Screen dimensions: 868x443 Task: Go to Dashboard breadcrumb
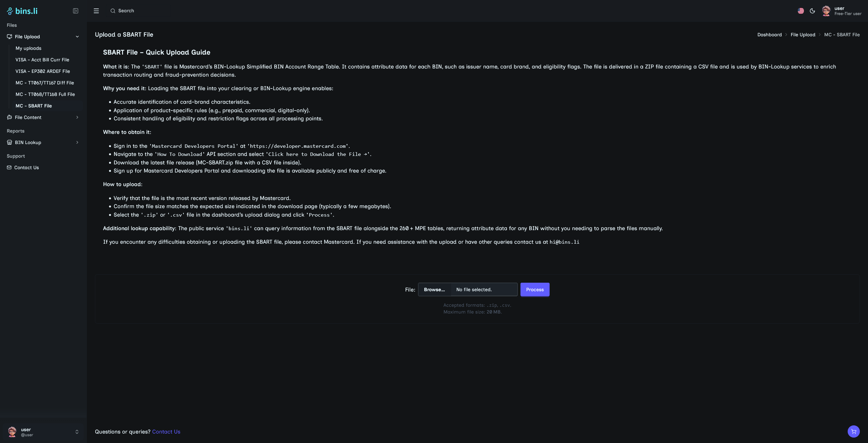[x=770, y=35]
